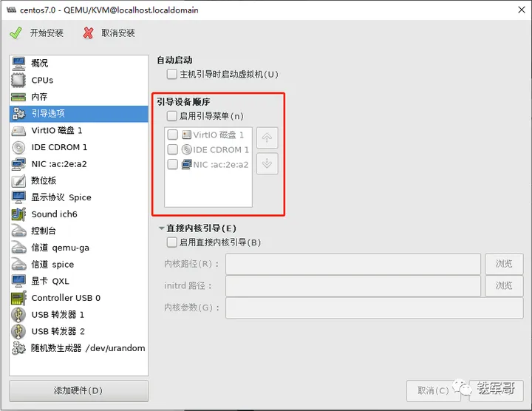The width and height of the screenshot is (532, 411).
Task: Click 取消安装 label in toolbar
Action: click(118, 33)
